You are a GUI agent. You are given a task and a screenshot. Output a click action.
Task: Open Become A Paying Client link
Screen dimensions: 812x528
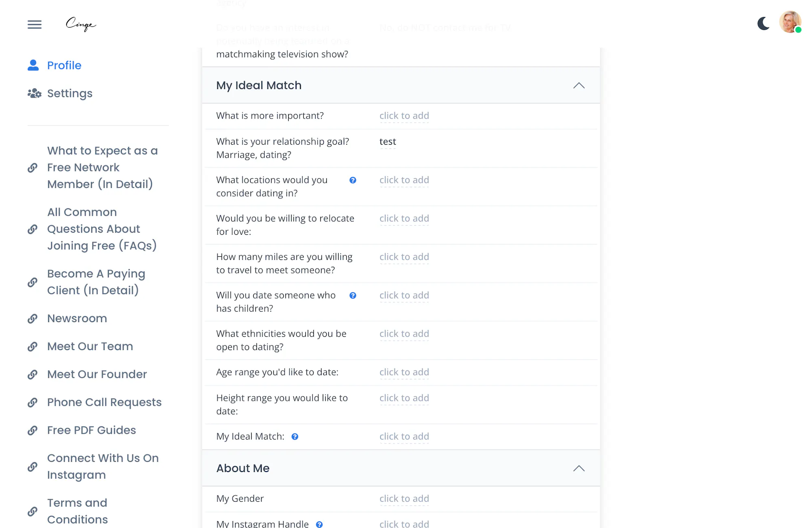[96, 282]
